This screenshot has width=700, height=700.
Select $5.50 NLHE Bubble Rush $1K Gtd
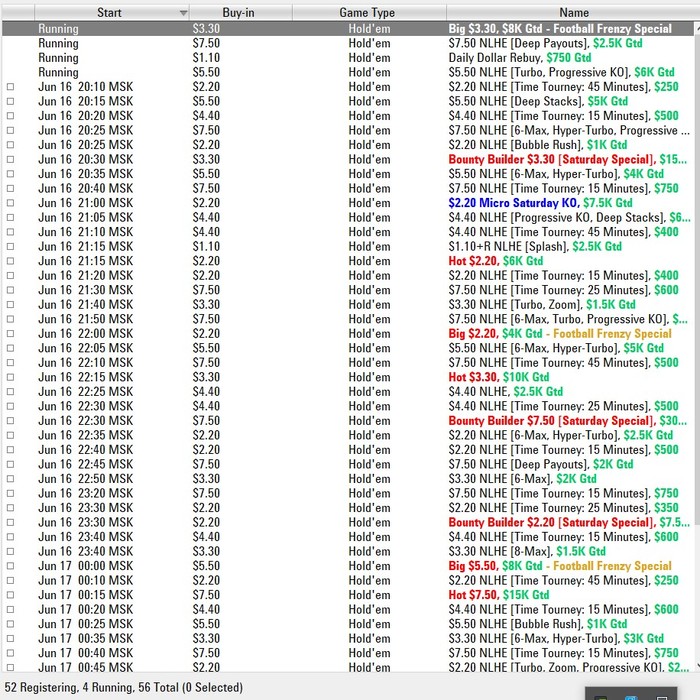coord(348,624)
